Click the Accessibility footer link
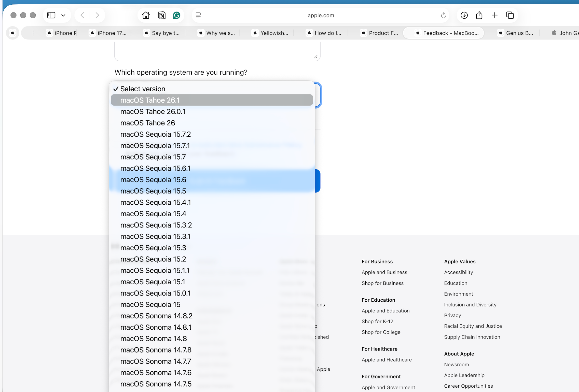 (458, 272)
